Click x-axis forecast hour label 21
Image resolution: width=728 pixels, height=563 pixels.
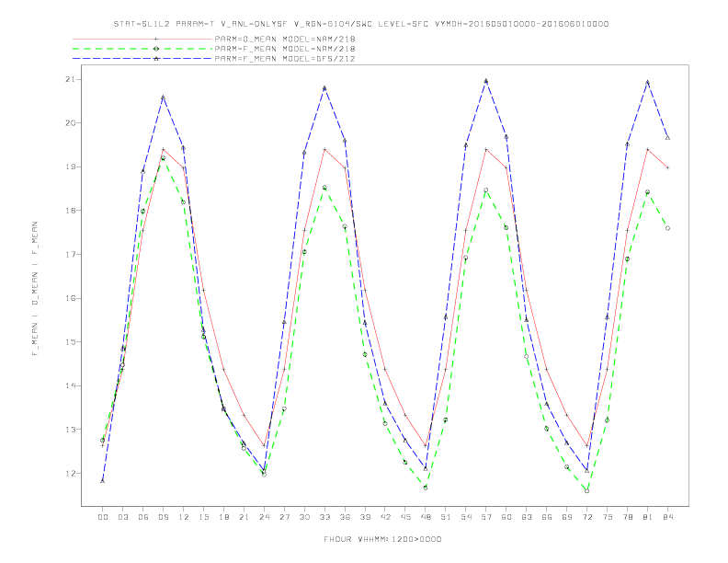244,517
